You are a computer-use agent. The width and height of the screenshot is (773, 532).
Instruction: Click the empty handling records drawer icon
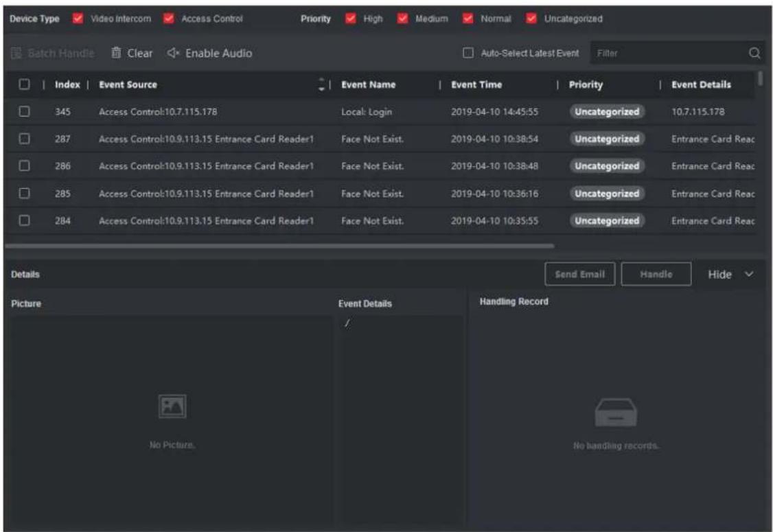(x=616, y=413)
